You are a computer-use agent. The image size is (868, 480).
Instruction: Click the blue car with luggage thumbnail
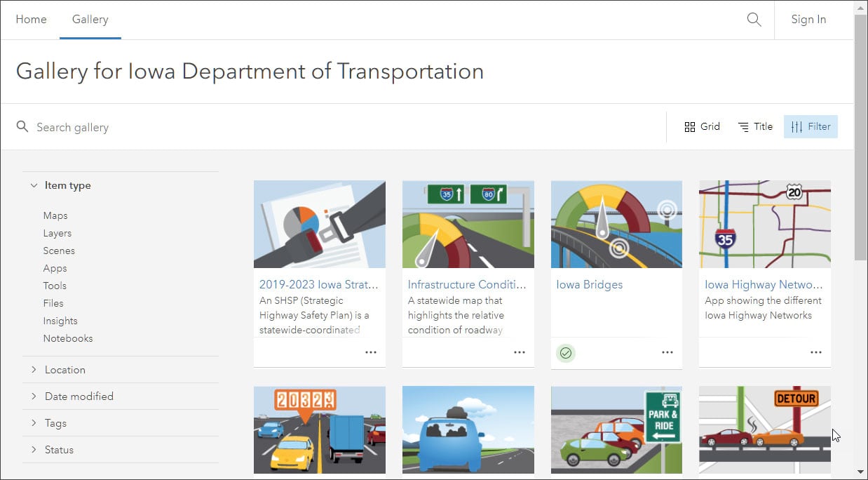(x=468, y=429)
